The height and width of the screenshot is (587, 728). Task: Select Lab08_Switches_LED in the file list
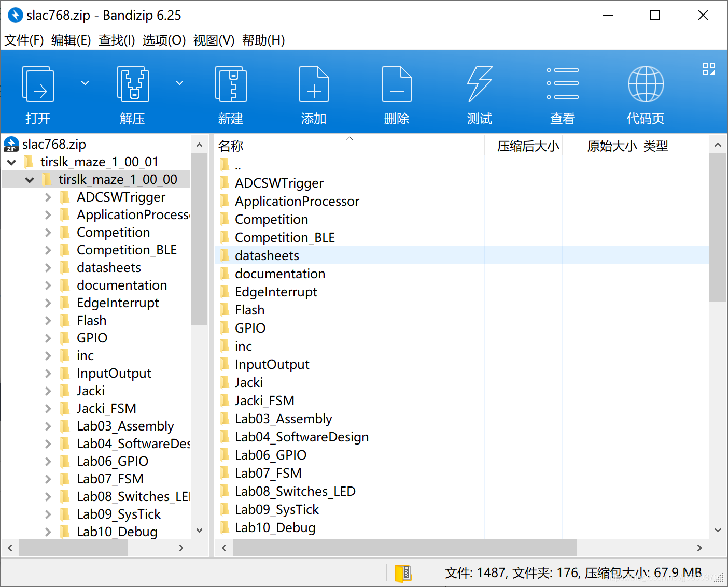(x=295, y=491)
